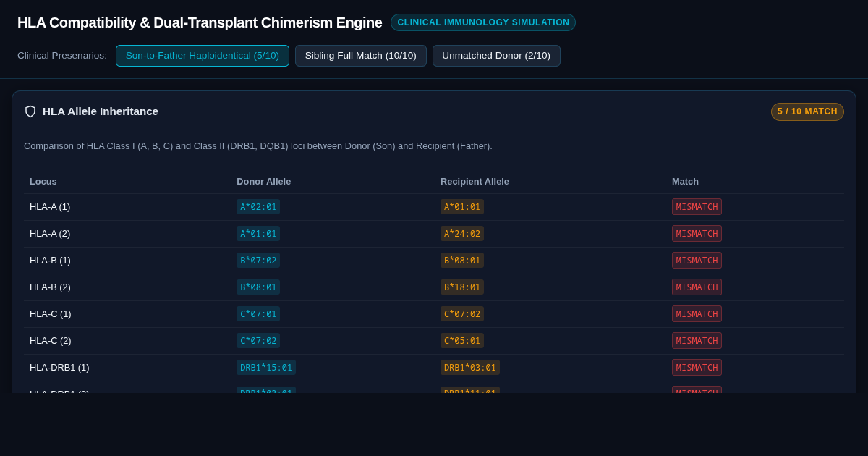
Task: Click MISMATCH tag in HLA-B (1) row
Action: pyautogui.click(x=697, y=261)
